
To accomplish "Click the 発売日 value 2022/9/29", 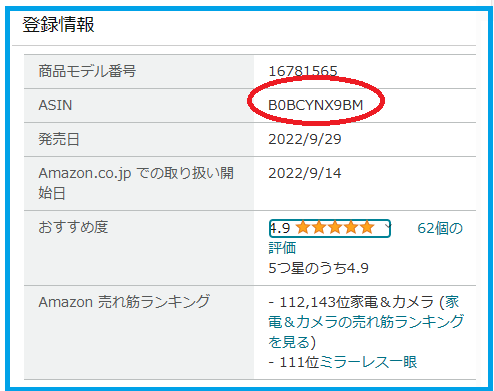I will (x=305, y=139).
